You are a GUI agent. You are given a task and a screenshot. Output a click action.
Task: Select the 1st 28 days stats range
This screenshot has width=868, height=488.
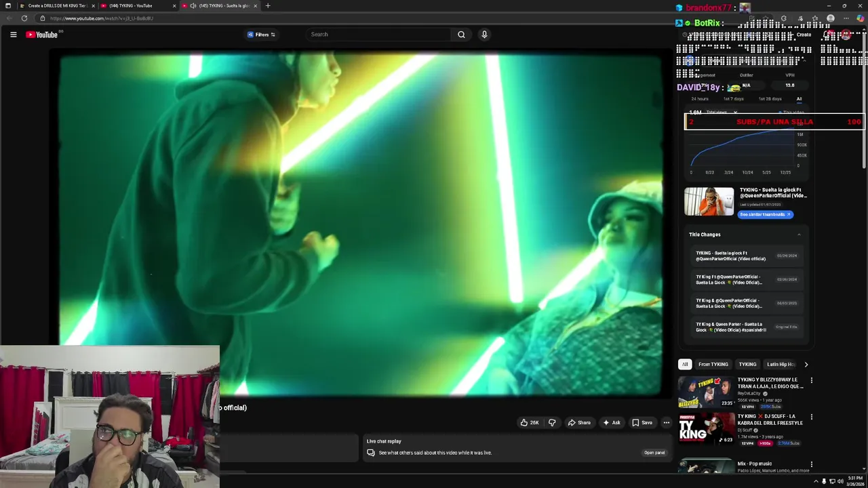[x=770, y=99]
